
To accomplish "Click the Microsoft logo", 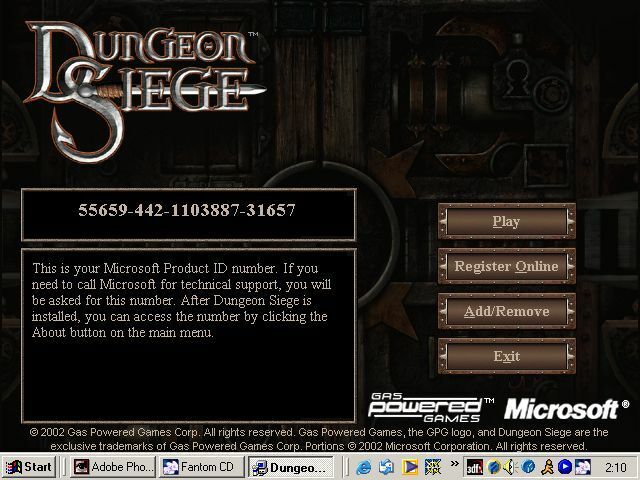I will point(560,409).
